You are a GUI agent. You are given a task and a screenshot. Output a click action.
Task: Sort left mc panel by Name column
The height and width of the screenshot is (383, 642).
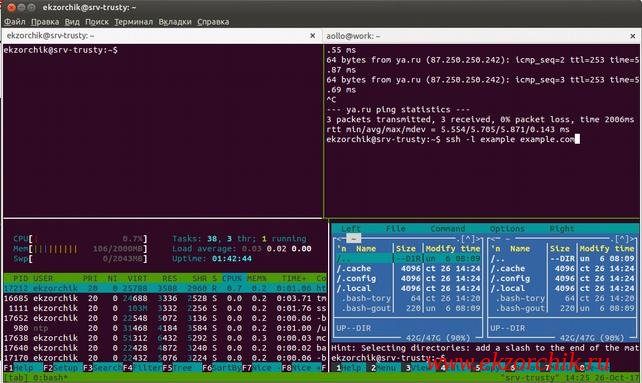click(366, 249)
